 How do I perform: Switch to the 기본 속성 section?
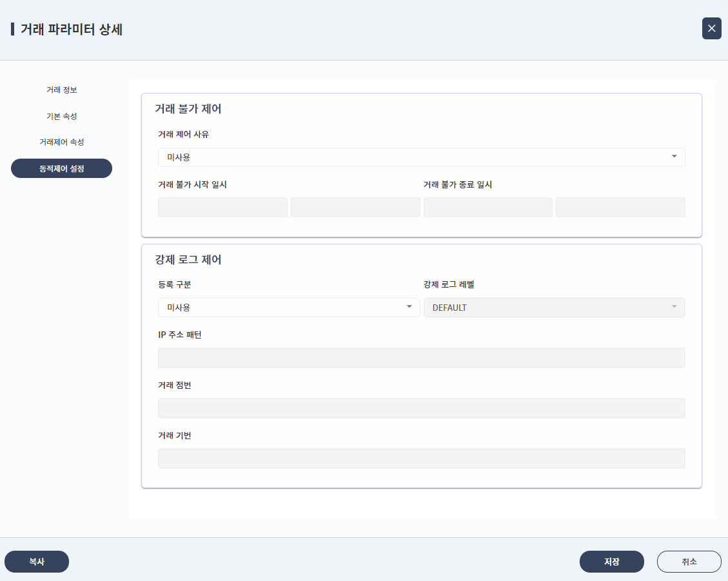(x=61, y=116)
